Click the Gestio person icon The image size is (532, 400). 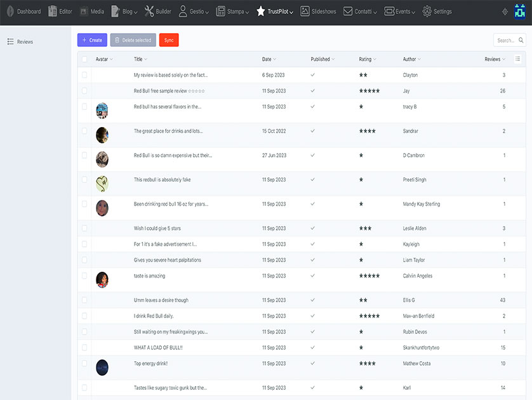[183, 11]
